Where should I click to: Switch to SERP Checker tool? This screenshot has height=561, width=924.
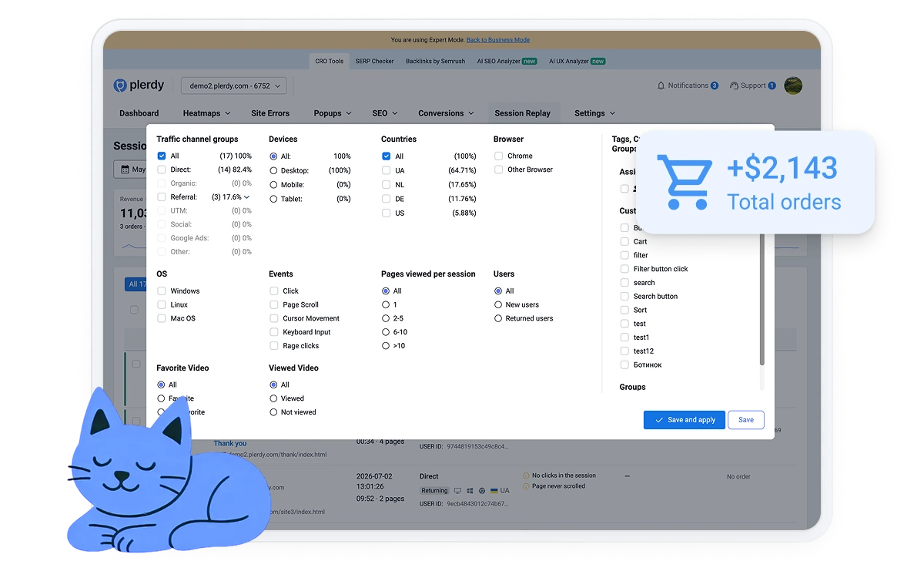(375, 61)
